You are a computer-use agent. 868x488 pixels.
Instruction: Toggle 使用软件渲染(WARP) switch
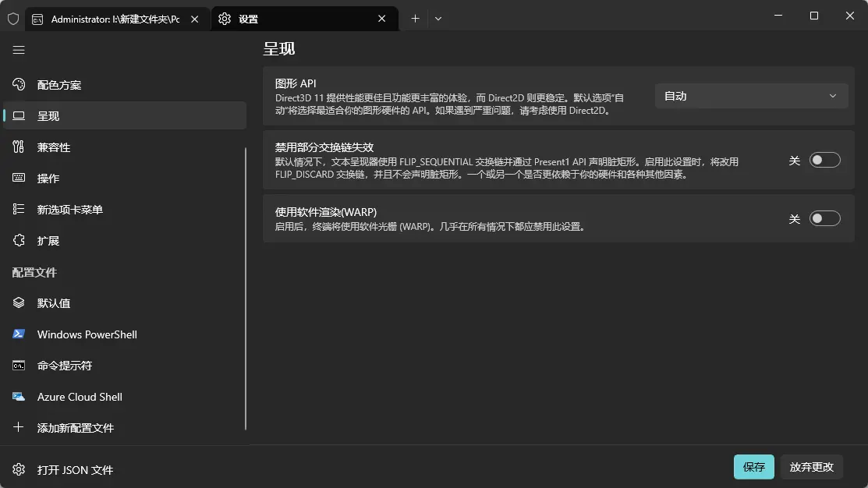(825, 218)
